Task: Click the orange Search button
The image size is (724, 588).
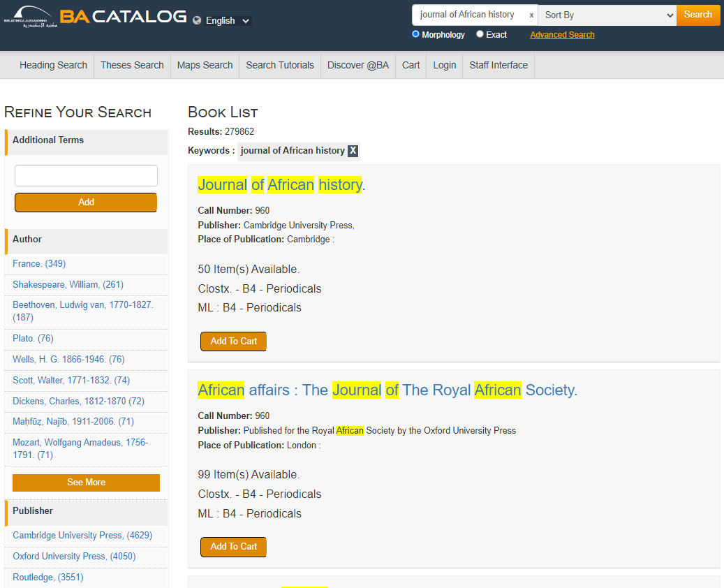Action: [x=697, y=15]
